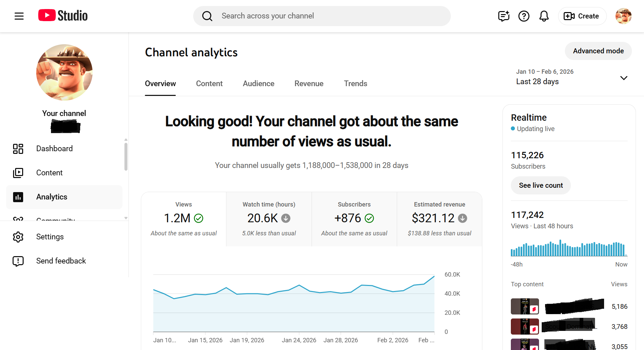Click the account avatar in top right
The image size is (644, 350).
[x=623, y=16]
